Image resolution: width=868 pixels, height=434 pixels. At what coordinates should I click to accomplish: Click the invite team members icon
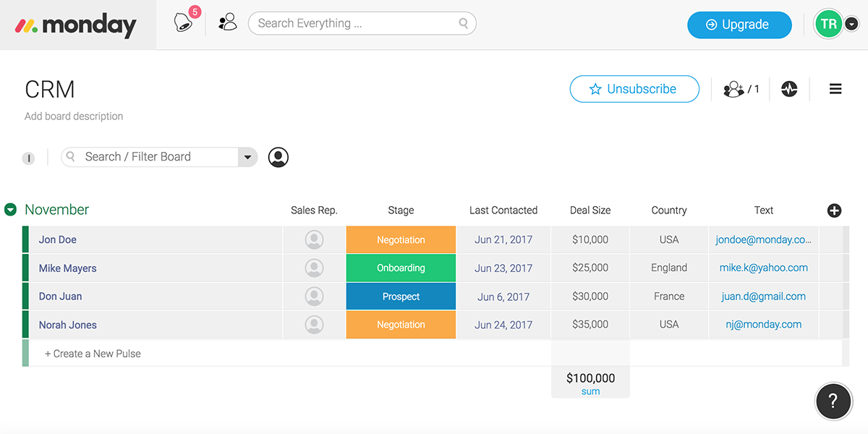click(228, 22)
